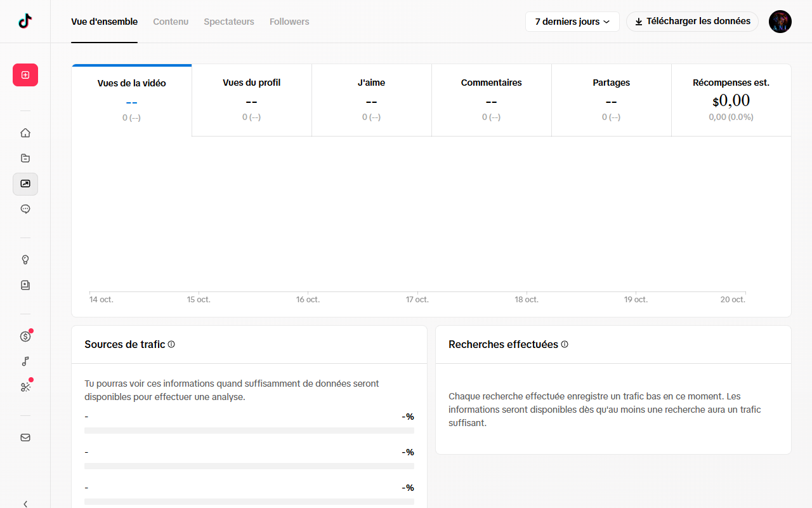Screen dimensions: 812x508
Task: Collapse the sidebar with the bottom chevron
Action: (x=25, y=504)
